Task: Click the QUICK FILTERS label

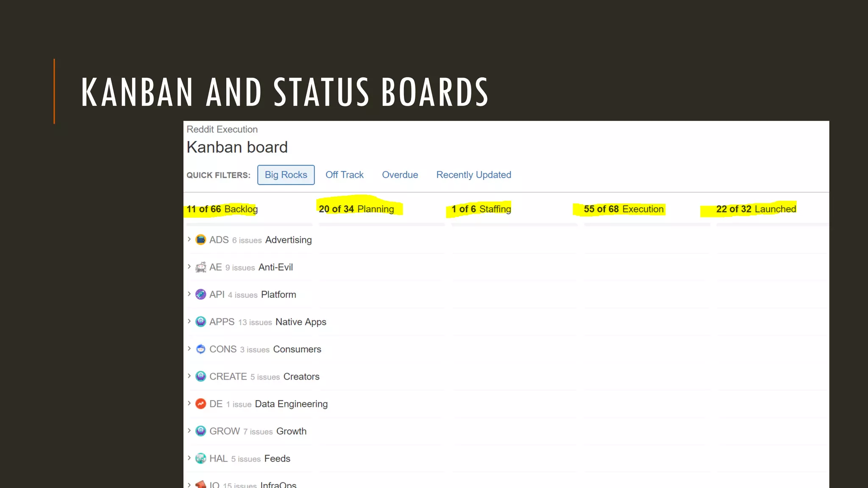Action: click(219, 175)
